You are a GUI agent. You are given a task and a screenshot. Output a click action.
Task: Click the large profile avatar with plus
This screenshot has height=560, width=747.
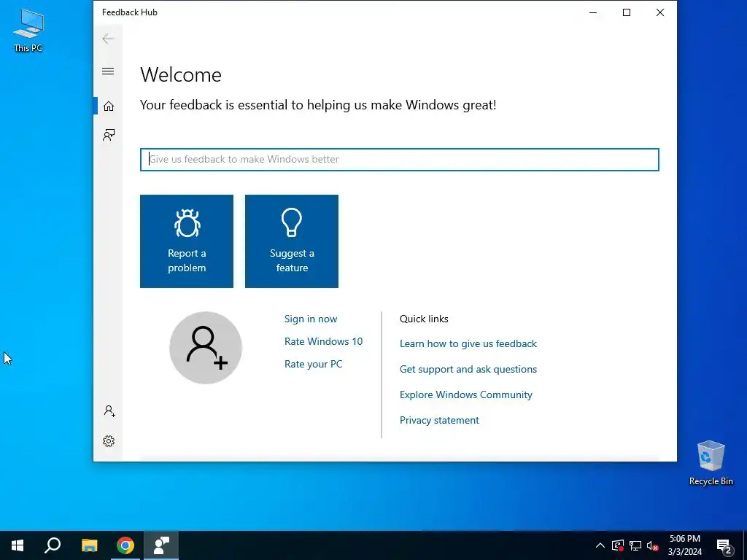(x=206, y=348)
